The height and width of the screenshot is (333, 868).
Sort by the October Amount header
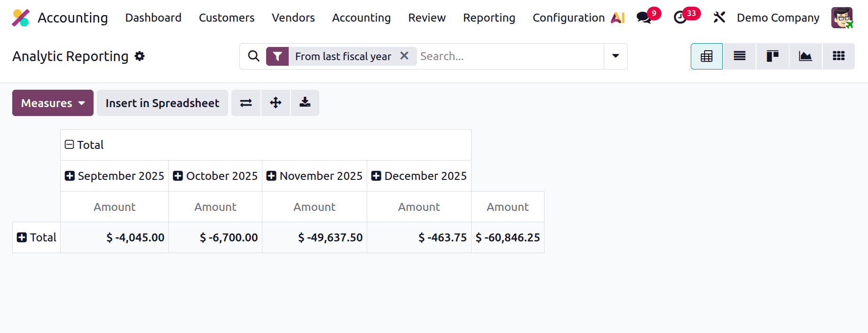click(x=215, y=207)
